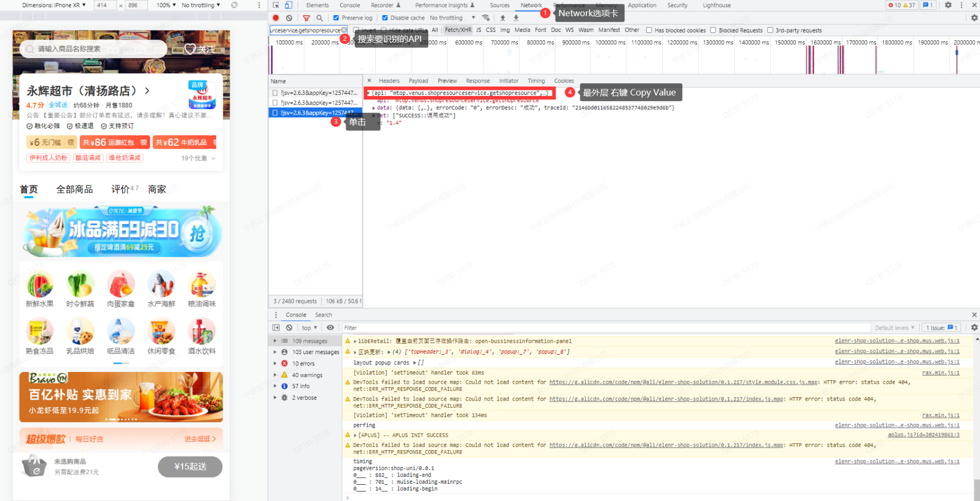Screen dimensions: 980x501
Task: Open the network search magnifier
Action: [319, 18]
